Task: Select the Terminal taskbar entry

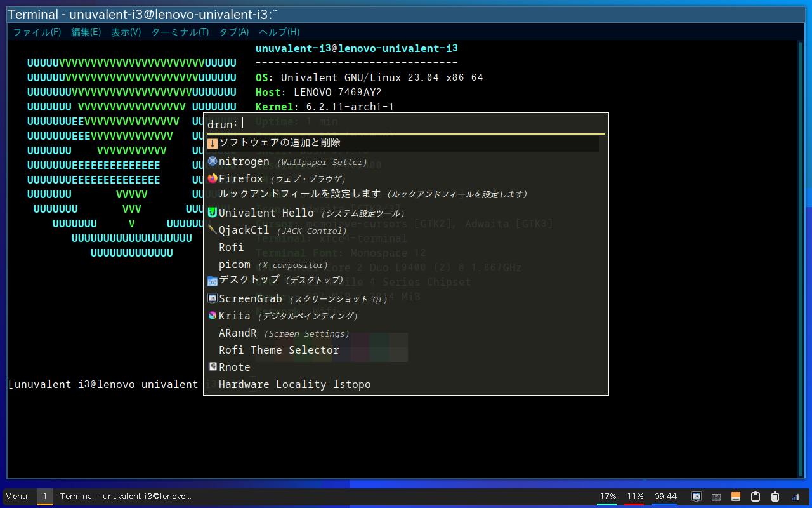Action: [x=126, y=497]
